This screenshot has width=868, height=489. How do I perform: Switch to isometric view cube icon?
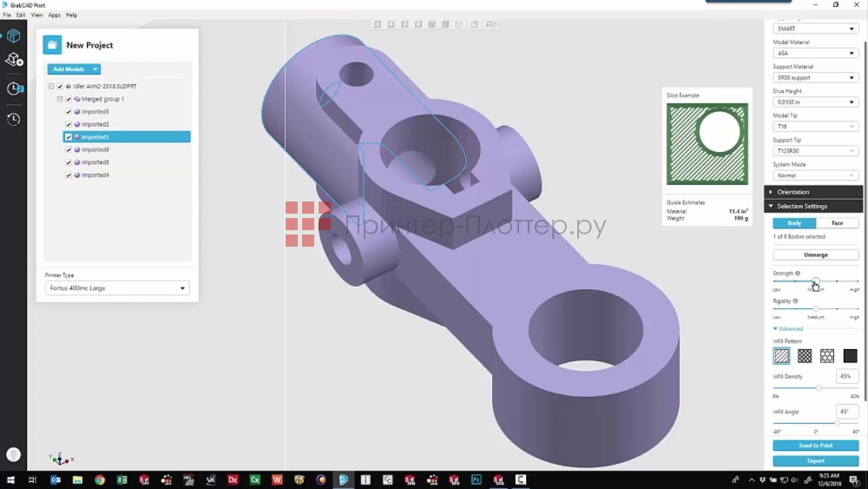coord(459,24)
